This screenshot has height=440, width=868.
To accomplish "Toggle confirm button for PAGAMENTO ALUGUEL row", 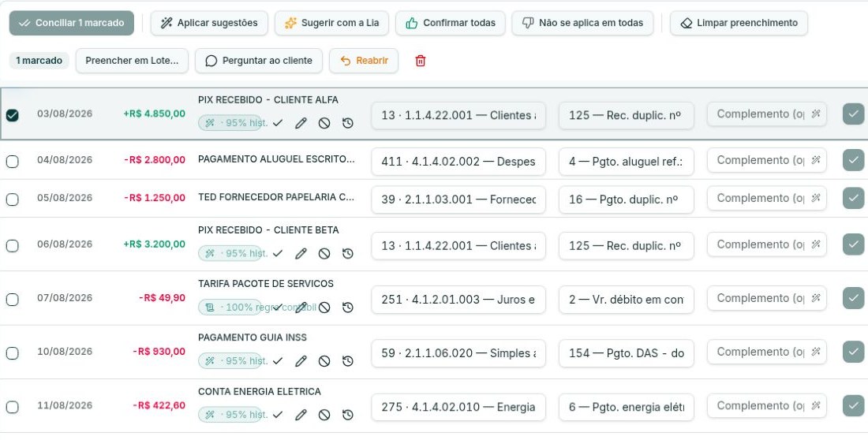I will [x=853, y=160].
